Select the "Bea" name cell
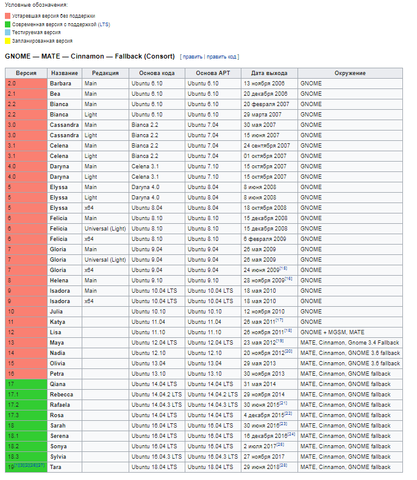The width and height of the screenshot is (417, 480). (x=64, y=94)
